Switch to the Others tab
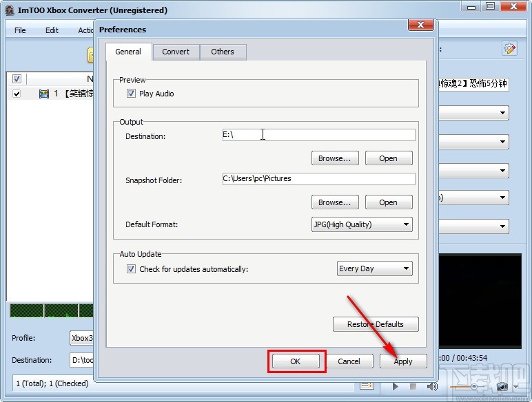 click(223, 52)
